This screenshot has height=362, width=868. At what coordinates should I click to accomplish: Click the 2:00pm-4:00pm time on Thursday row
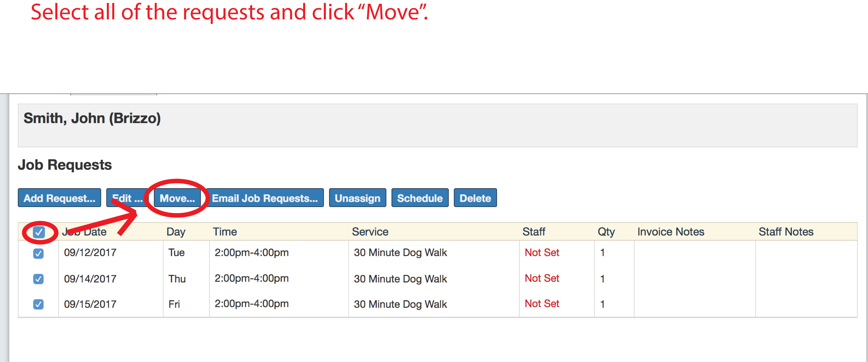pos(252,278)
